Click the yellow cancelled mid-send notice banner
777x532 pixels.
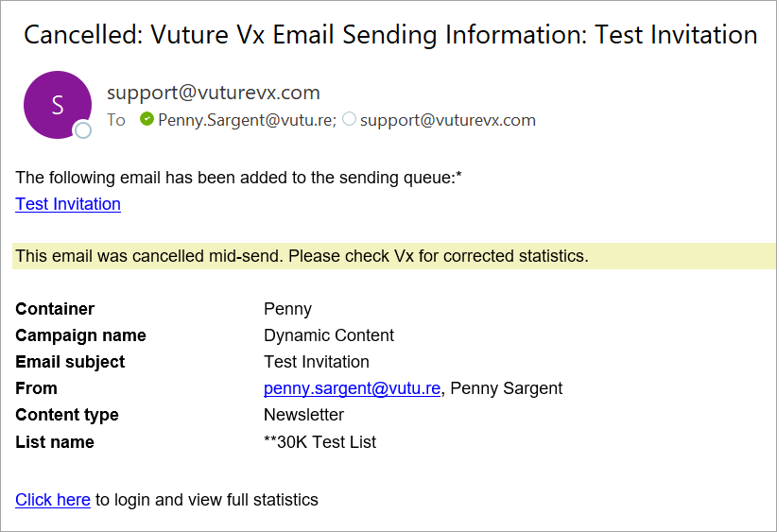click(394, 256)
